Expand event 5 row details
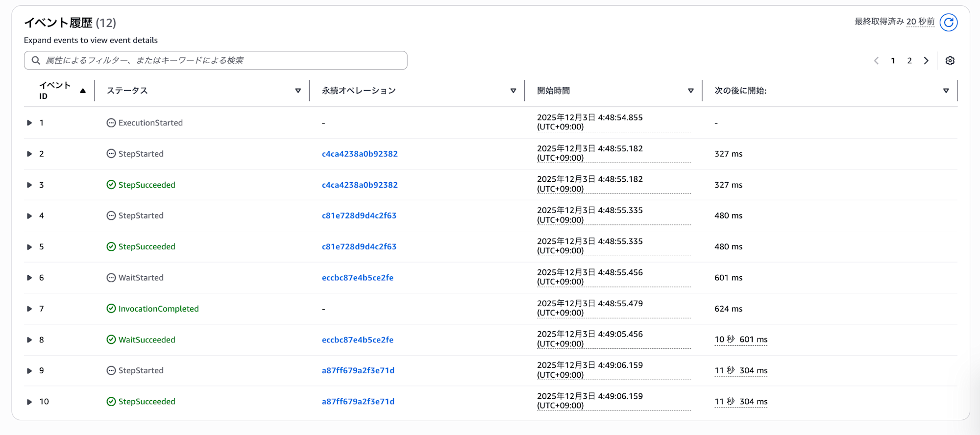This screenshot has width=980, height=435. [29, 247]
